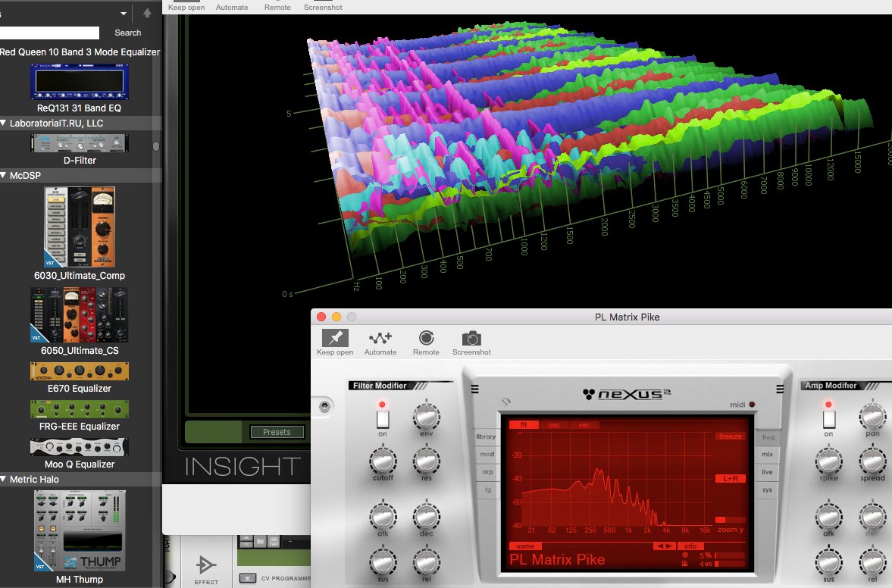
Task: Open the arp tab on Nexus
Action: (x=487, y=471)
